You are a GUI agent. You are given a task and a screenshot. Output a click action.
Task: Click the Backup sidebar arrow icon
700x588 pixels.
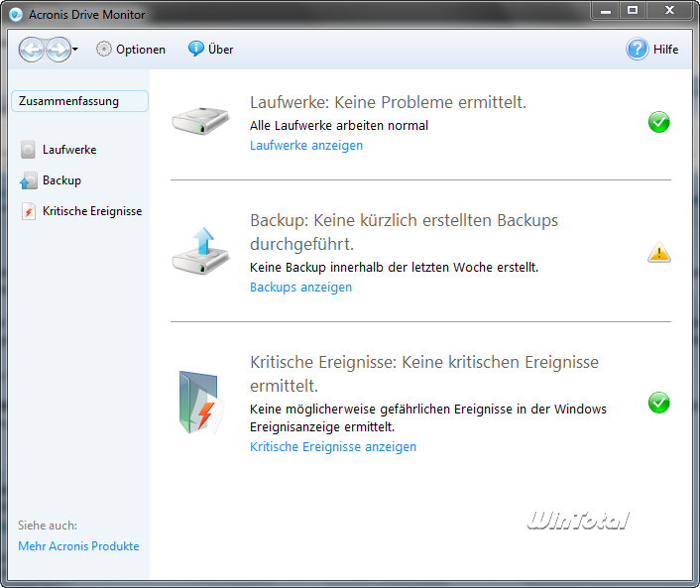pos(28,180)
